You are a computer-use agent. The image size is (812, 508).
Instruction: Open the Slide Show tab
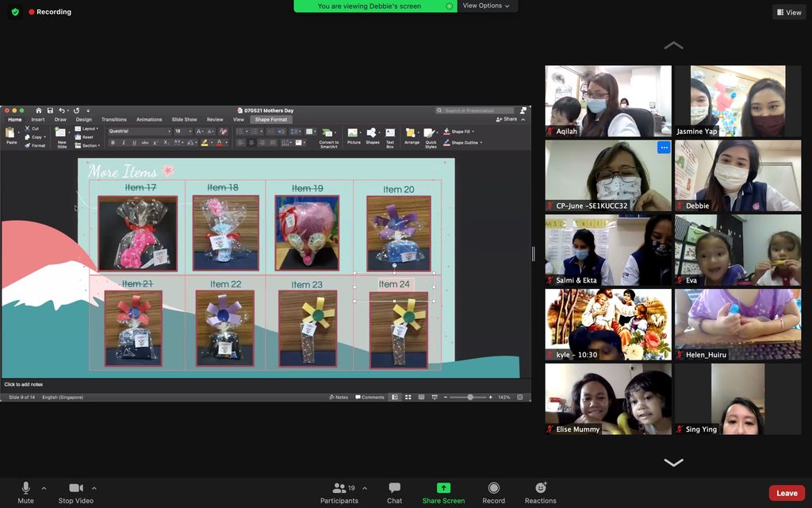[184, 119]
